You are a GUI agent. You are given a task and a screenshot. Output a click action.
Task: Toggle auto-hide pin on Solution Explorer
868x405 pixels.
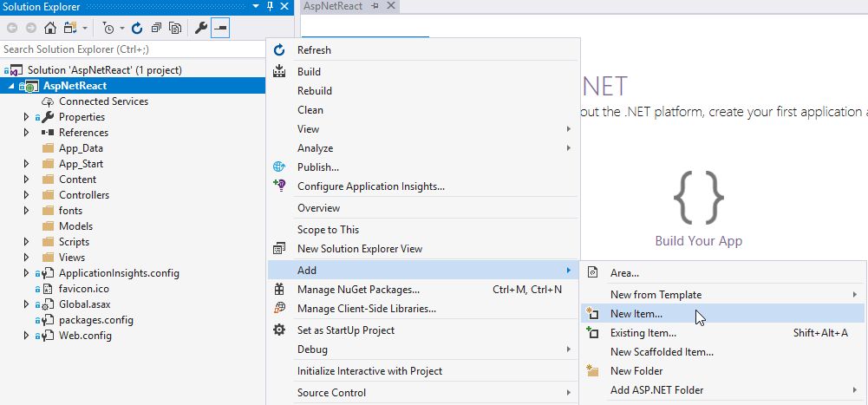click(271, 7)
